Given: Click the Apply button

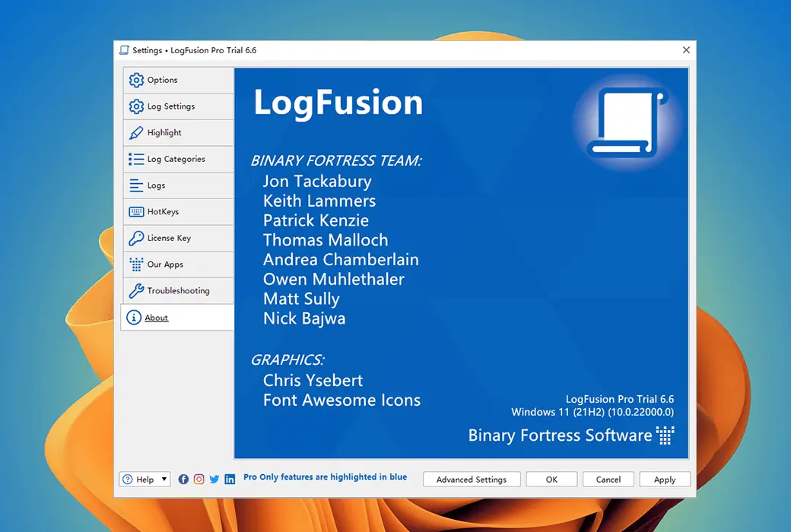Looking at the screenshot, I should [x=665, y=479].
